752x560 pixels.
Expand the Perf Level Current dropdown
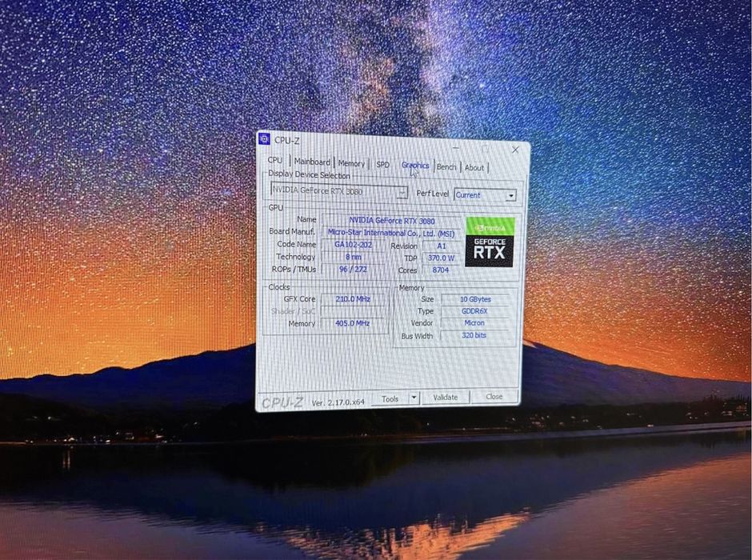click(x=485, y=195)
